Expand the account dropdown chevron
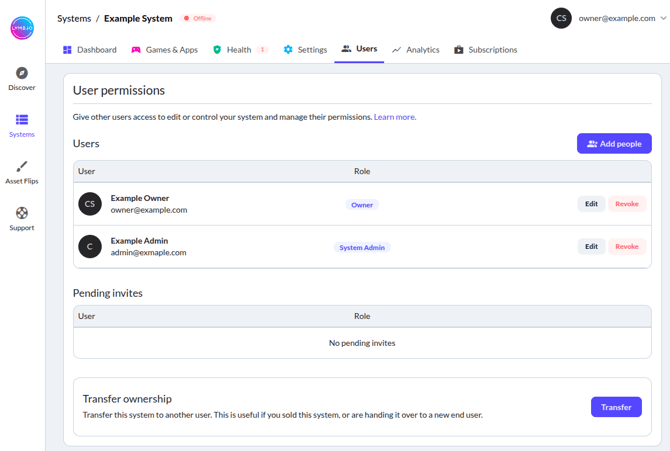Image resolution: width=670 pixels, height=451 pixels. click(x=663, y=18)
